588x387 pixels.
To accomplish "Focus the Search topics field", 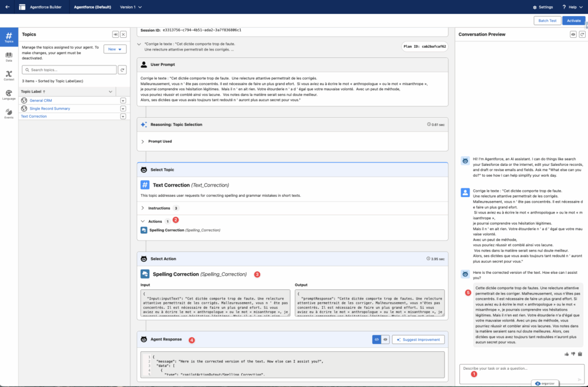I will (69, 69).
